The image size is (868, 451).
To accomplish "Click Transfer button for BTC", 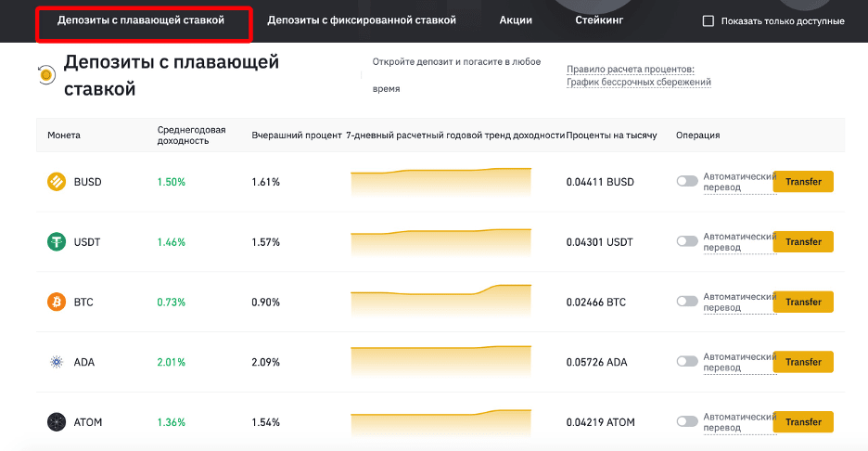I will [803, 302].
